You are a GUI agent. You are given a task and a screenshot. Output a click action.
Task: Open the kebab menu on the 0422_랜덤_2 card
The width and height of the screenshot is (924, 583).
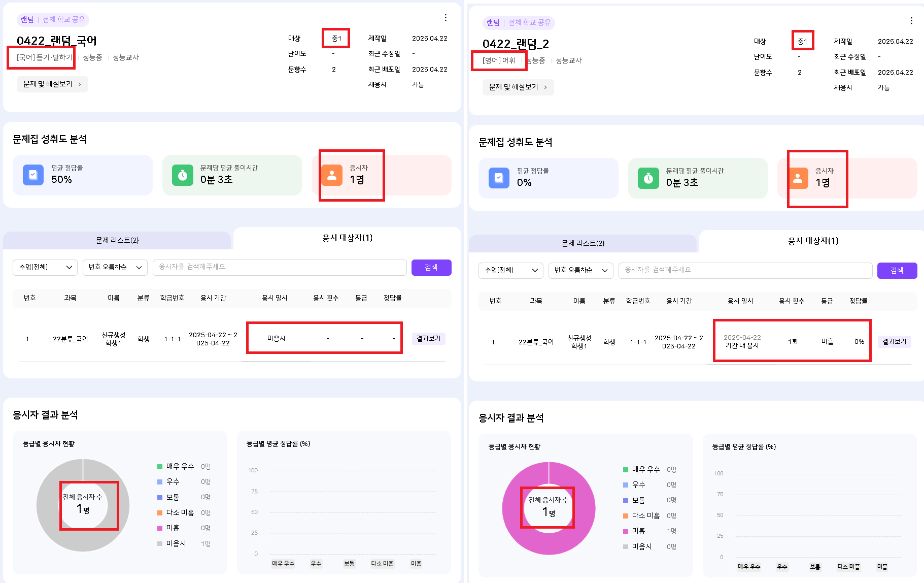(911, 21)
